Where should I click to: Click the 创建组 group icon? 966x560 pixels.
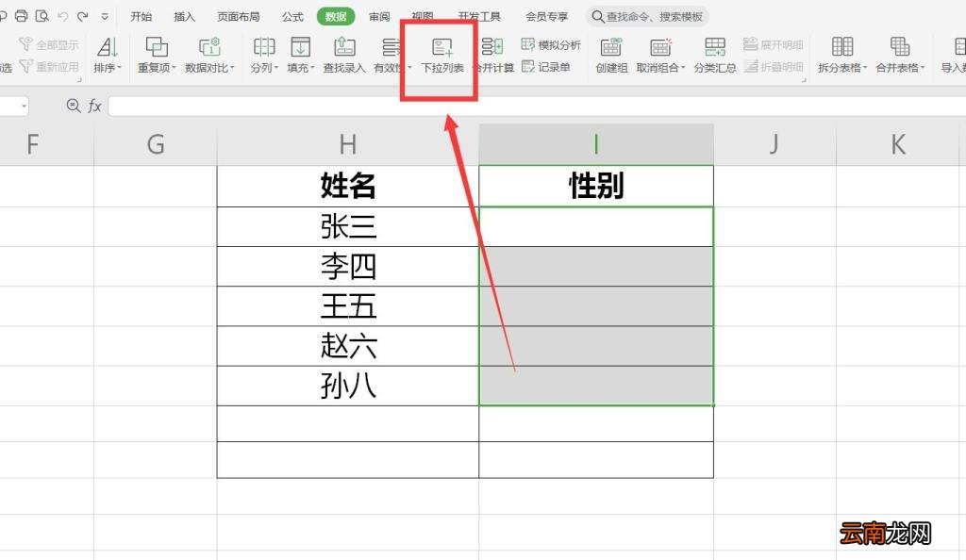coord(611,47)
